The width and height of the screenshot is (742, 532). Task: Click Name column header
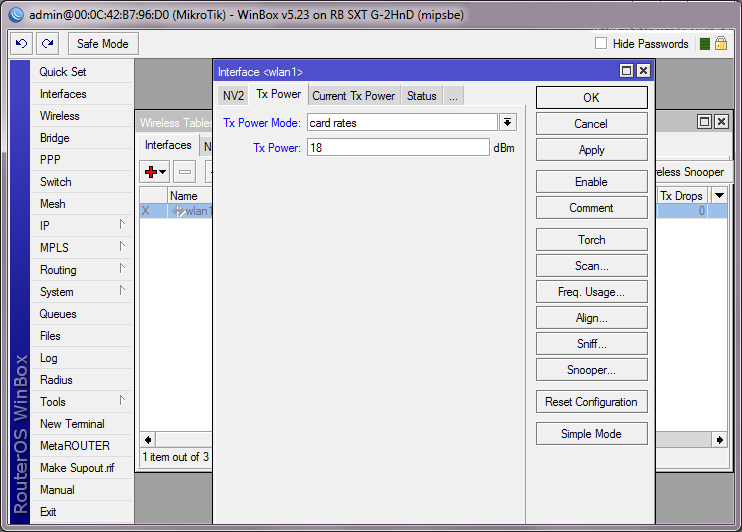coord(190,196)
